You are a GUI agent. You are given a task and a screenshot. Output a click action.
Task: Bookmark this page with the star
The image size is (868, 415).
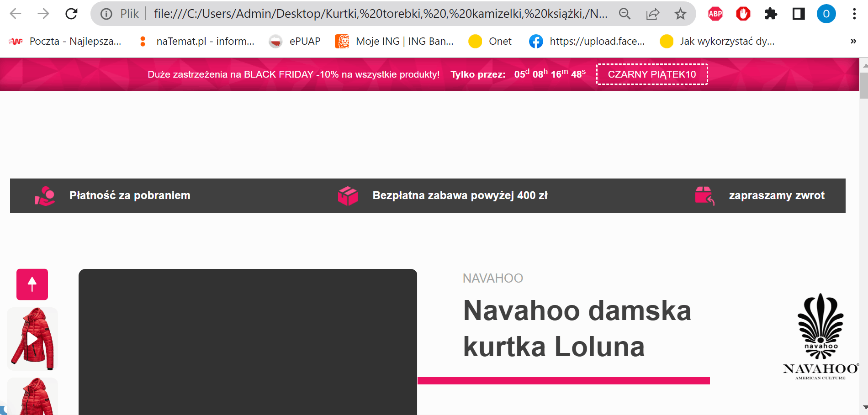coord(680,14)
